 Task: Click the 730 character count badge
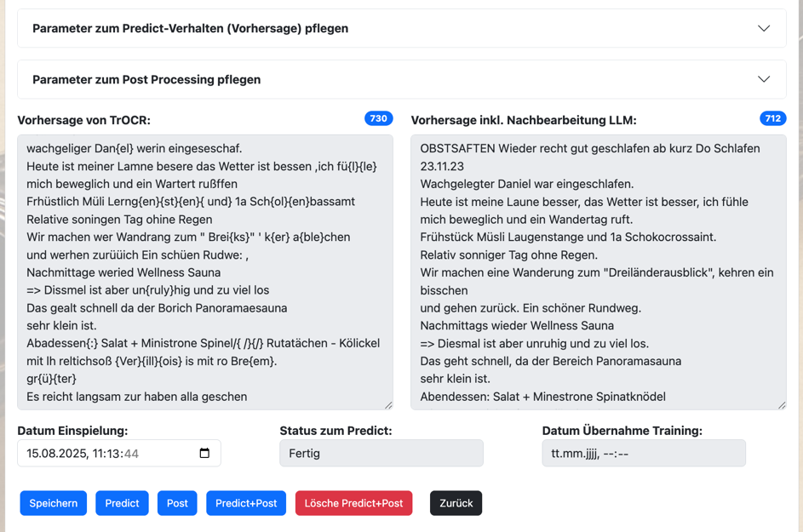378,118
